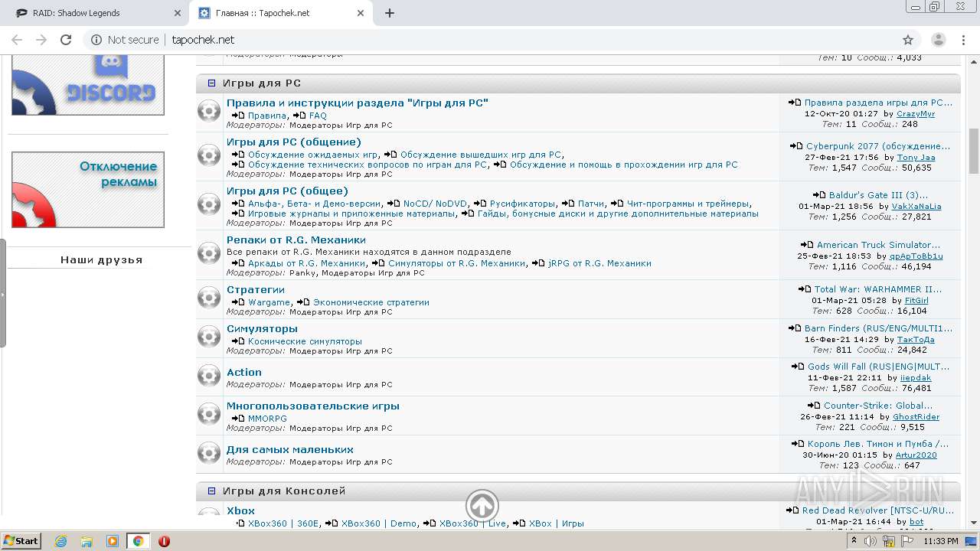Click forum status icon beside Правила и инструкции раздела
Image resolution: width=980 pixels, height=551 pixels.
point(209,111)
